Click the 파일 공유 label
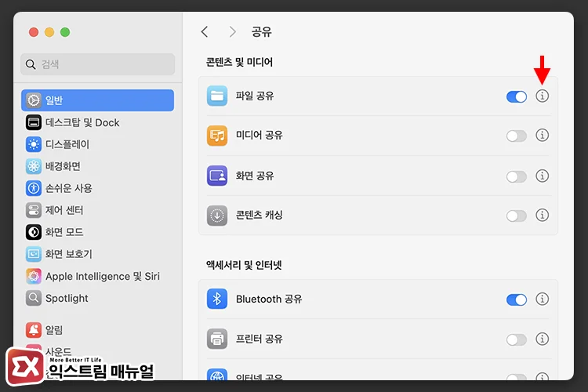588x392 pixels. pyautogui.click(x=255, y=96)
